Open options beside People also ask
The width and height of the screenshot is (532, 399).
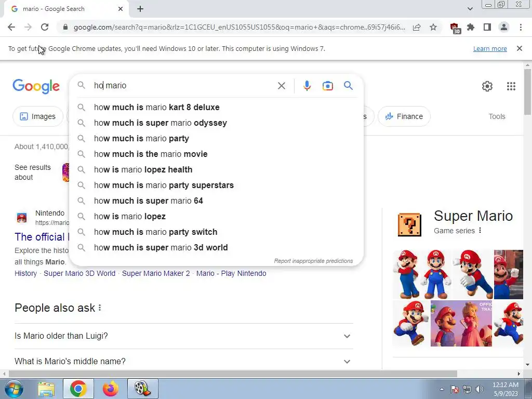pos(100,308)
